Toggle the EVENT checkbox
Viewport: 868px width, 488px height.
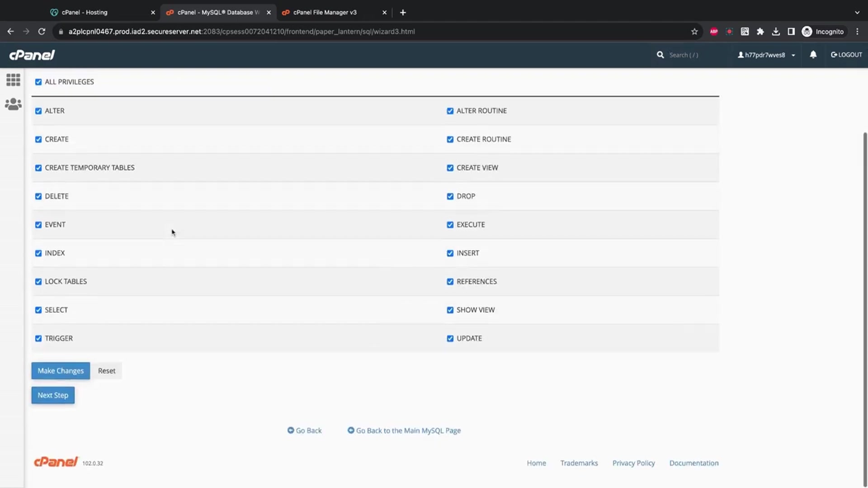tap(38, 225)
